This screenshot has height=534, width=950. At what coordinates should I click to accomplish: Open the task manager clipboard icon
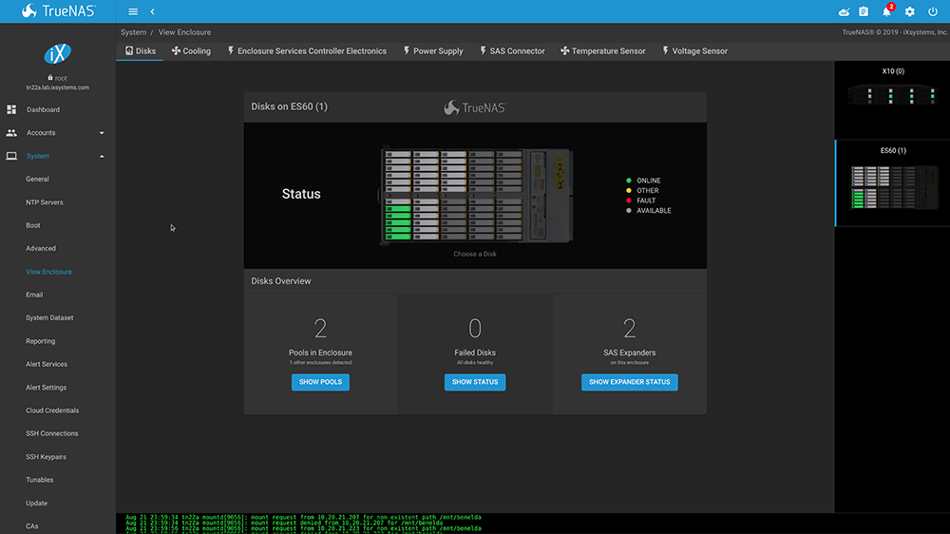863,12
